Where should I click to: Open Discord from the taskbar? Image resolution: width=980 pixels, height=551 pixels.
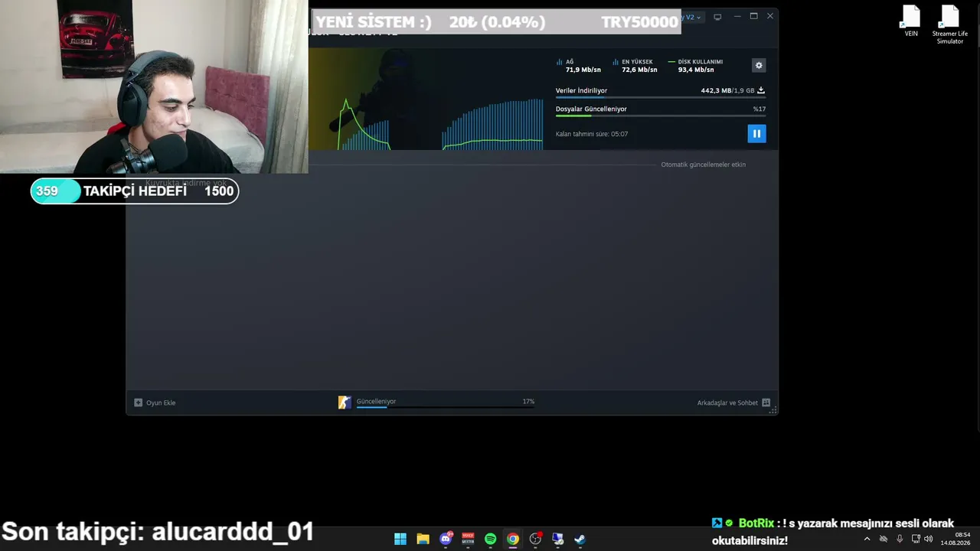446,539
